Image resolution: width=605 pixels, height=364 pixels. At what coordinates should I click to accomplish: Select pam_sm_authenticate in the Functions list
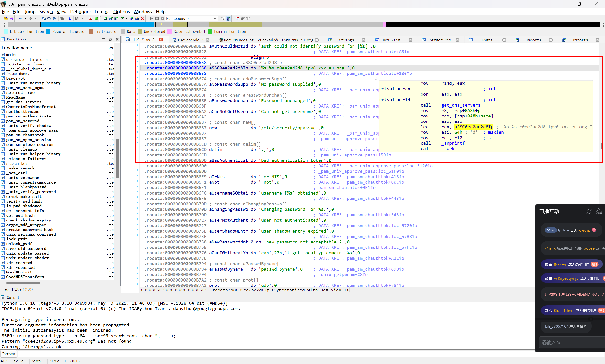pos(28,116)
